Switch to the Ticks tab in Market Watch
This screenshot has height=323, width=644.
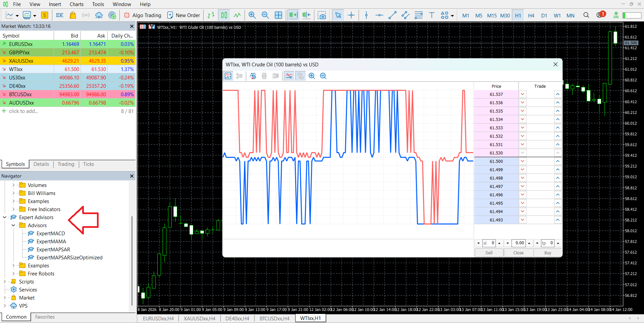[89, 164]
